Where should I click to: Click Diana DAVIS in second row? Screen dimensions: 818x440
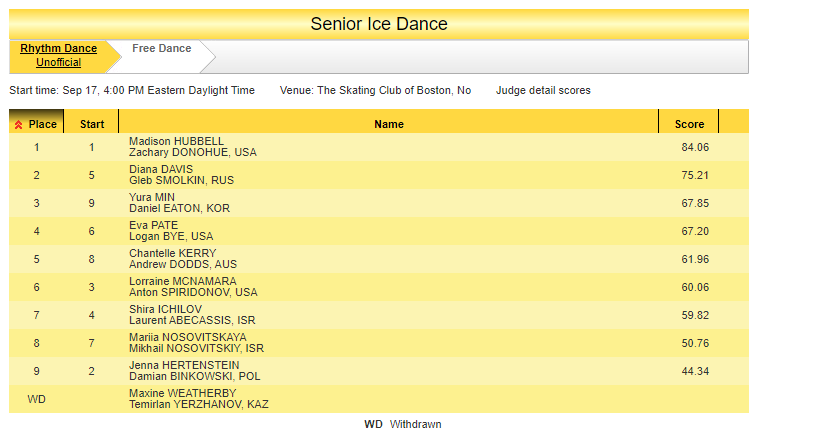point(160,169)
